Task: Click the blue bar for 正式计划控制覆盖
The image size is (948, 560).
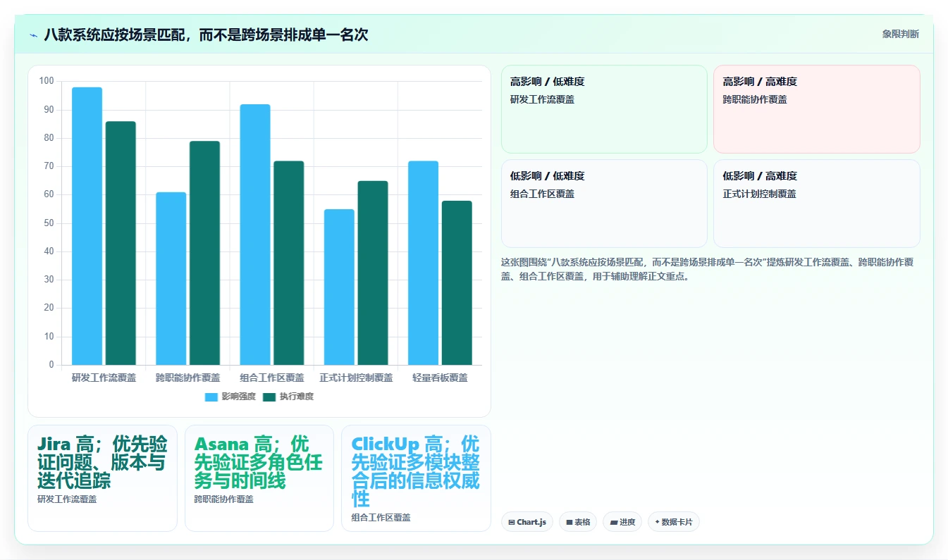Action: click(x=339, y=287)
